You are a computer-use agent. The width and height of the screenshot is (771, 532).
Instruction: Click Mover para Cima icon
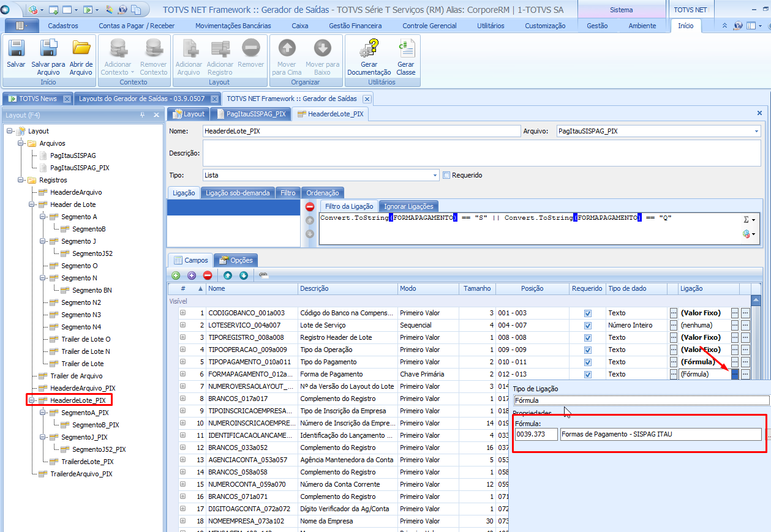point(287,48)
